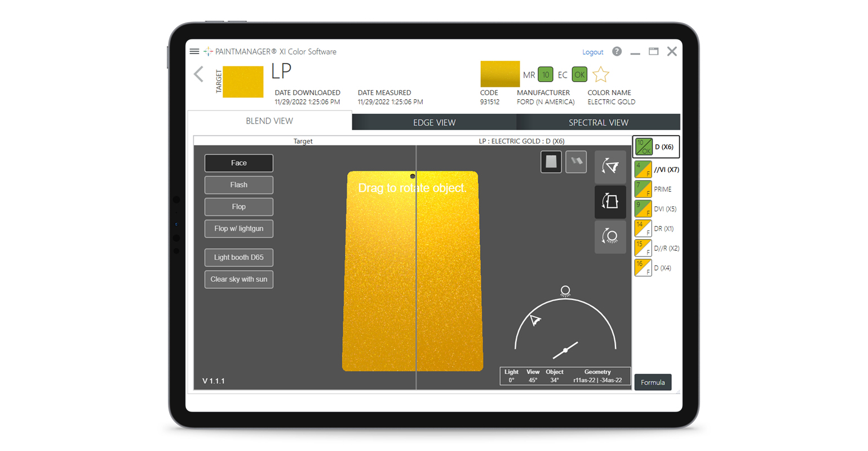
Task: Open the hamburger menu
Action: point(194,51)
